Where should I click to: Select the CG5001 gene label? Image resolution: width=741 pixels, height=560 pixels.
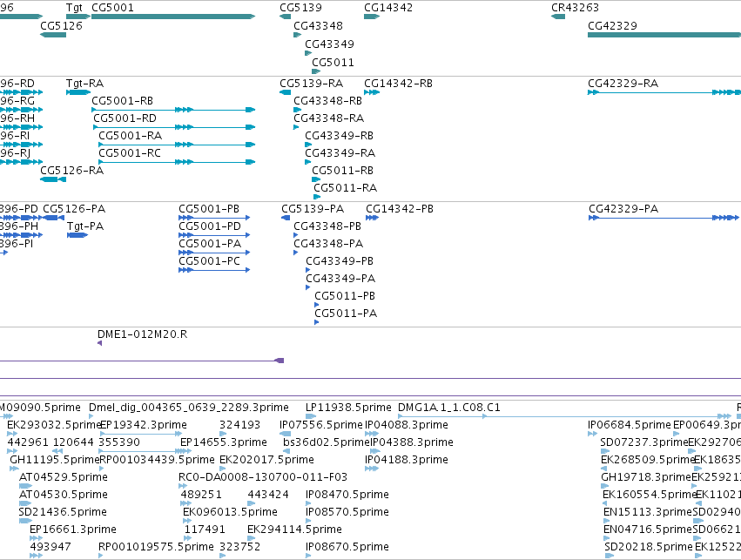[x=112, y=8]
